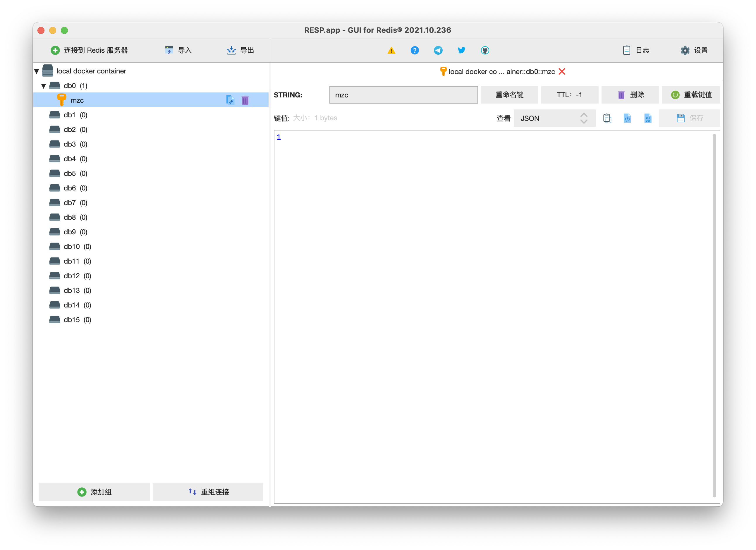Click the yellow warning triangle icon
The image size is (756, 550).
391,50
